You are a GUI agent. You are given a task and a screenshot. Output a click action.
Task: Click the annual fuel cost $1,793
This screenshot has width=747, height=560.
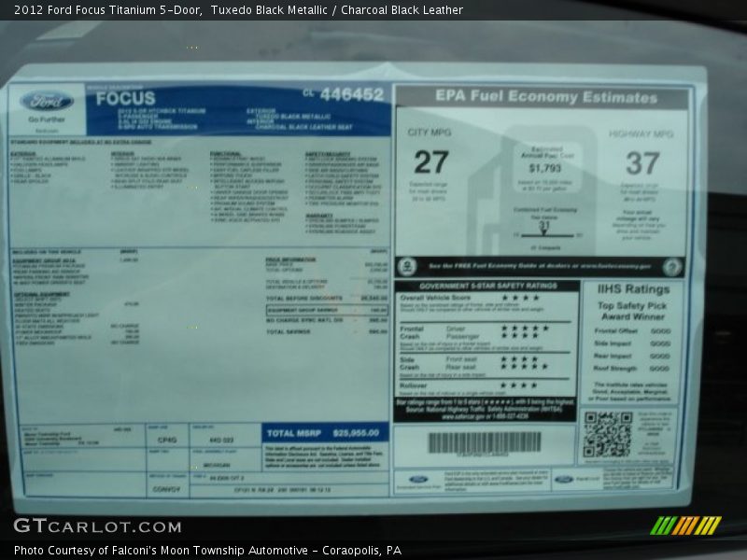545,168
